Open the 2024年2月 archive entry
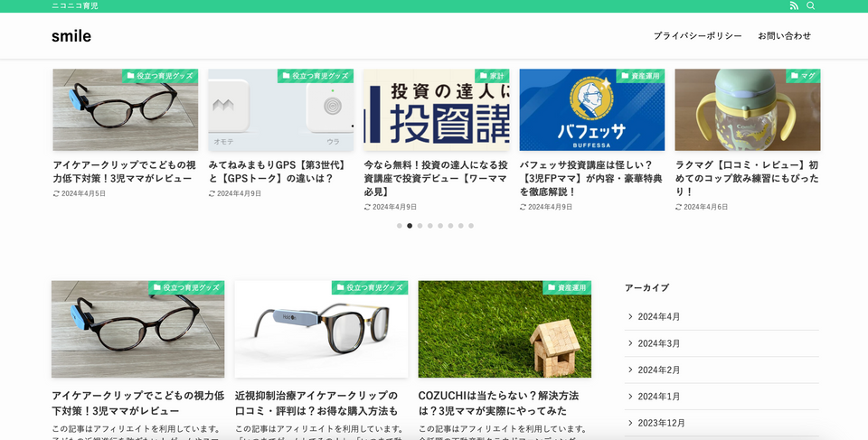Image resolution: width=868 pixels, height=440 pixels. pos(658,370)
